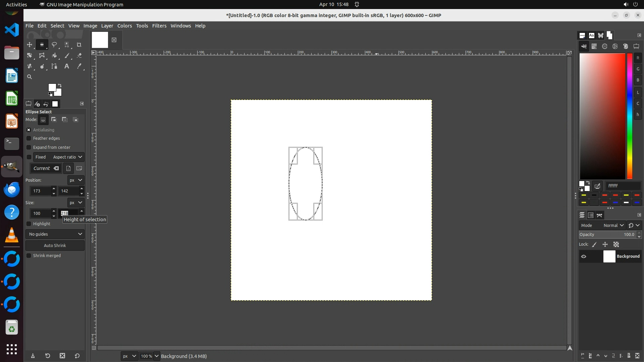
Task: Toggle the Expand from center checkbox
Action: coord(29,147)
